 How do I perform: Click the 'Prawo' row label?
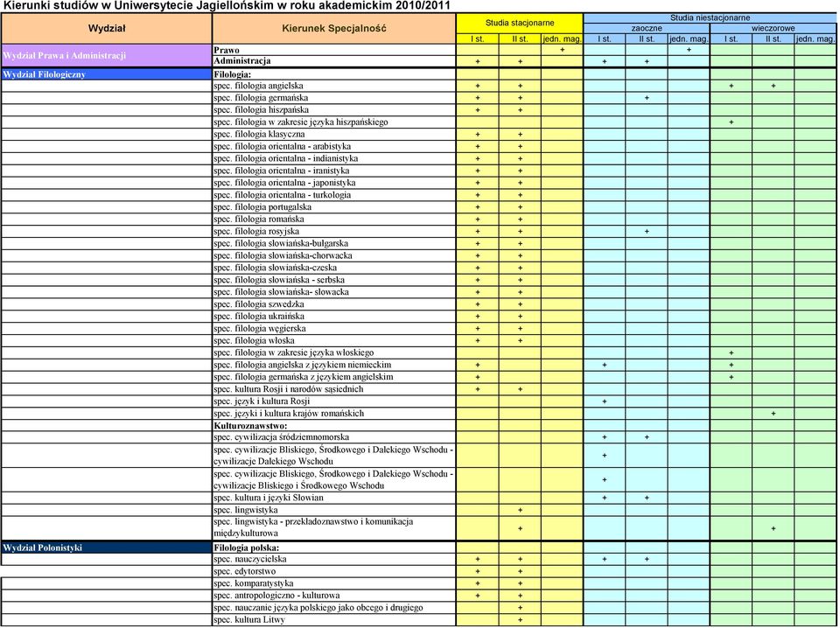[x=333, y=50]
